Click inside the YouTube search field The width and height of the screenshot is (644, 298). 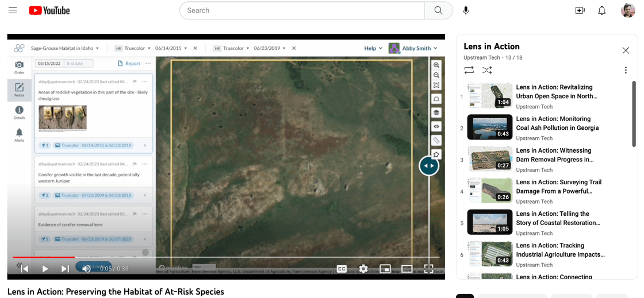point(302,11)
